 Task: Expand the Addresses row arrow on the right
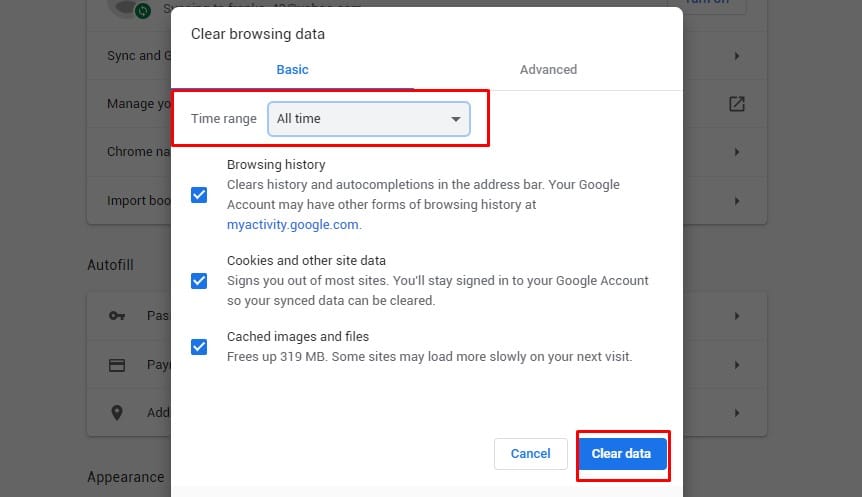pos(737,412)
